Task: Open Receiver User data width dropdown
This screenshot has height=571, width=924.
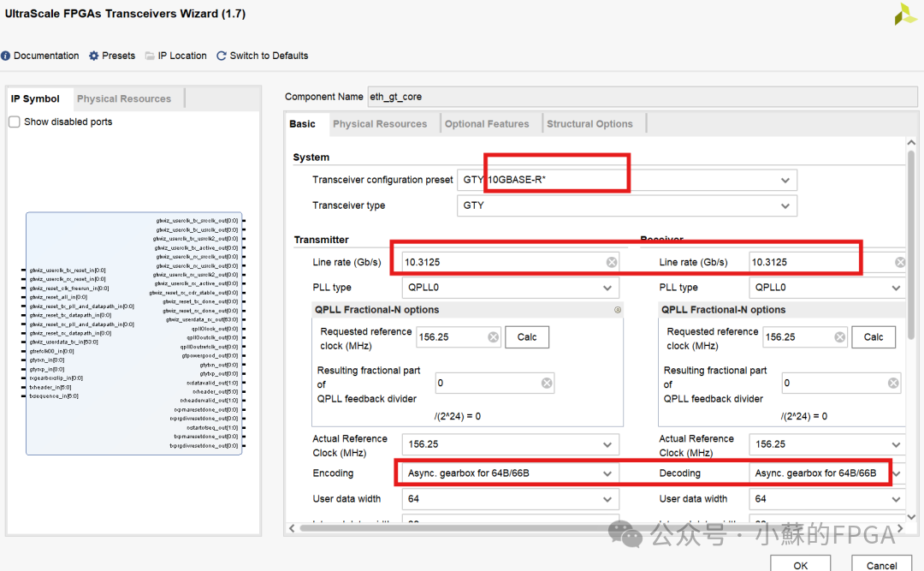Action: click(x=896, y=499)
